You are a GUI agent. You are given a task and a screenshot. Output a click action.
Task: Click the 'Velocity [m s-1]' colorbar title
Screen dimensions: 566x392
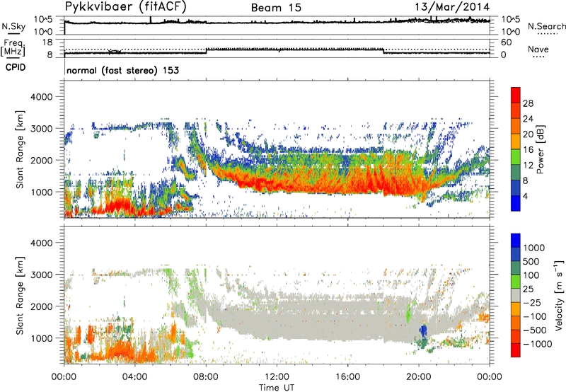(559, 295)
